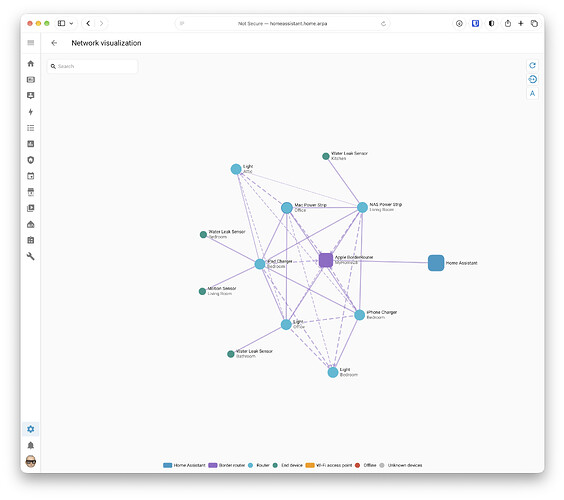The image size is (564, 500).
Task: Toggle Safari sidebar panel icon
Action: point(62,23)
